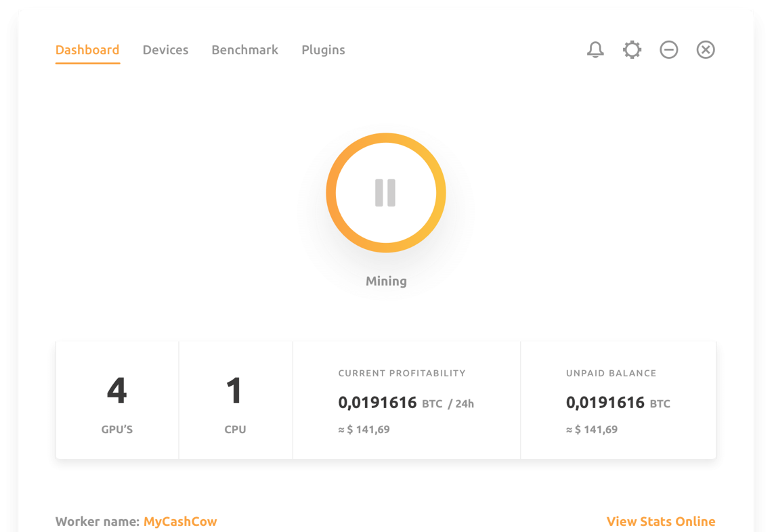
Task: Click the Mining status label
Action: [x=386, y=281]
